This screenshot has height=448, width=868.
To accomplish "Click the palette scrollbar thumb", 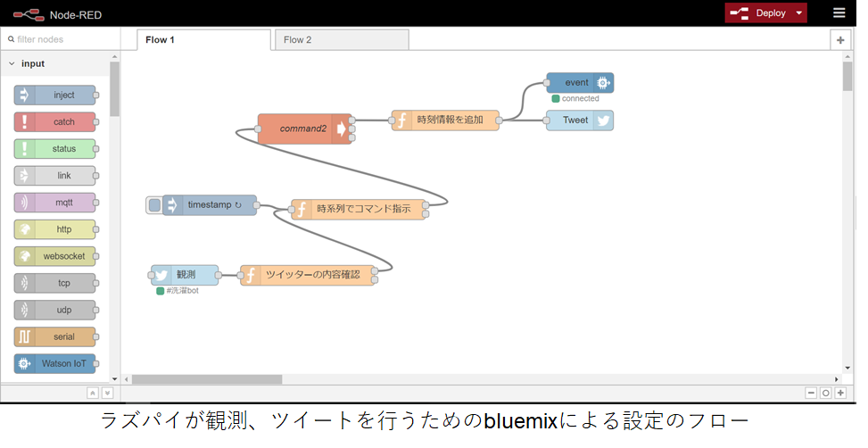I will (114, 88).
